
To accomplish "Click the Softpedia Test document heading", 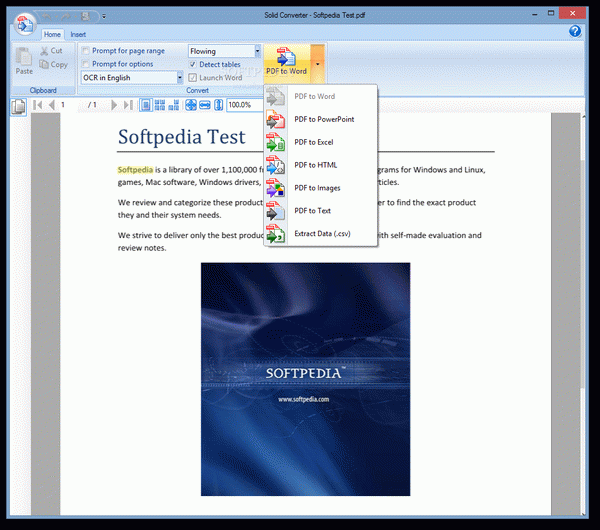I will (181, 137).
